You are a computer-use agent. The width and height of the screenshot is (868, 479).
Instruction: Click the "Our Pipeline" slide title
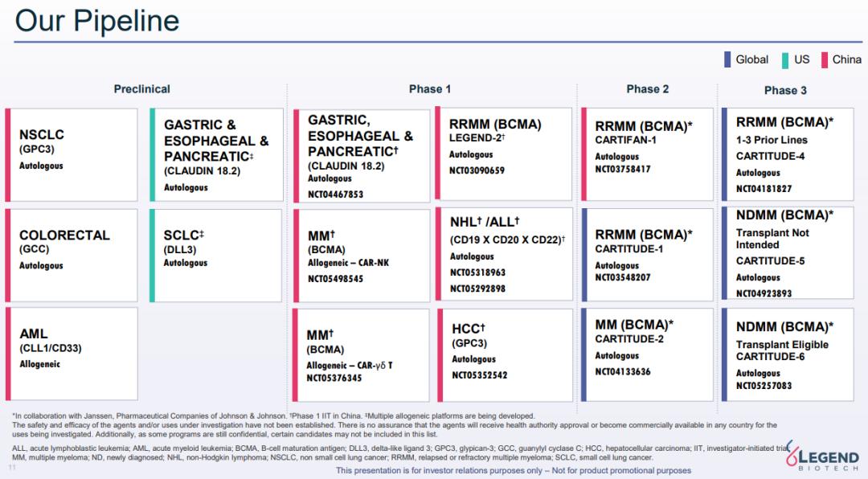97,21
